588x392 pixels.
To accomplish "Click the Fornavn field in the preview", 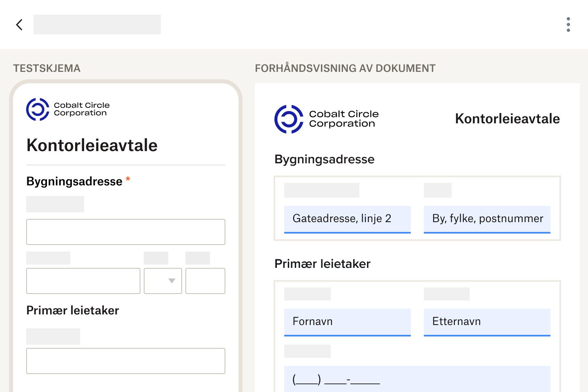I will (347, 322).
